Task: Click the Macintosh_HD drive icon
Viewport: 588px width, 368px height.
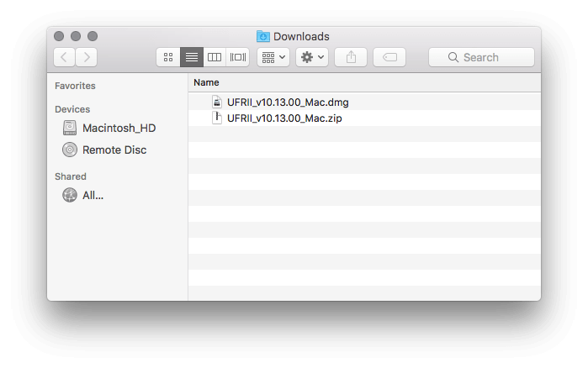Action: [70, 128]
